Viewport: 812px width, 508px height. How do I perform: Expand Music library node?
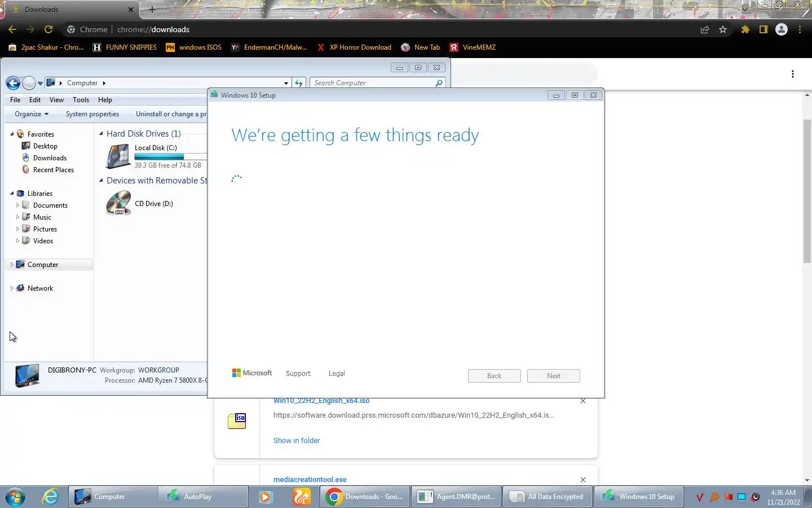17,217
